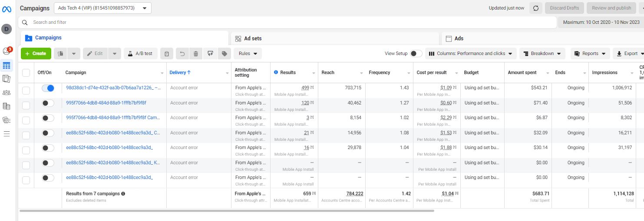Switch to the Ads tab

543,39
